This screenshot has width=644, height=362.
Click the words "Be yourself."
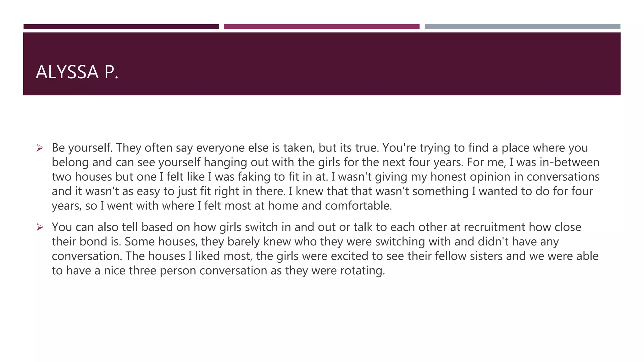pos(82,148)
